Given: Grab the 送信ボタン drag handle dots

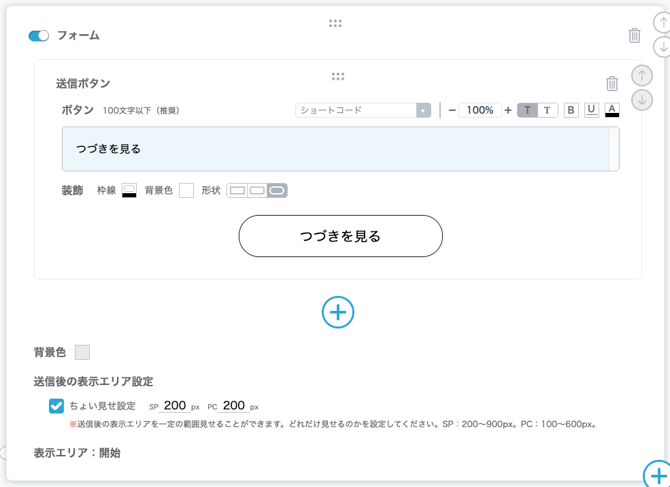Looking at the screenshot, I should pos(338,76).
